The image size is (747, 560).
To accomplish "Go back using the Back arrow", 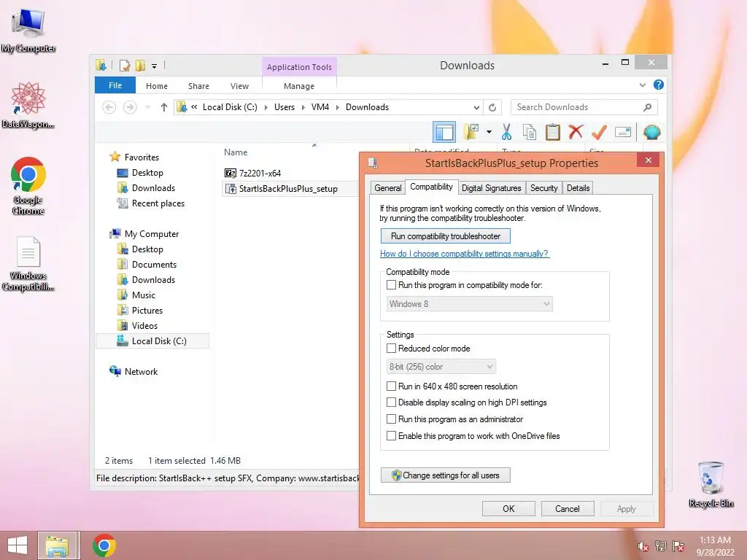I will coord(109,107).
